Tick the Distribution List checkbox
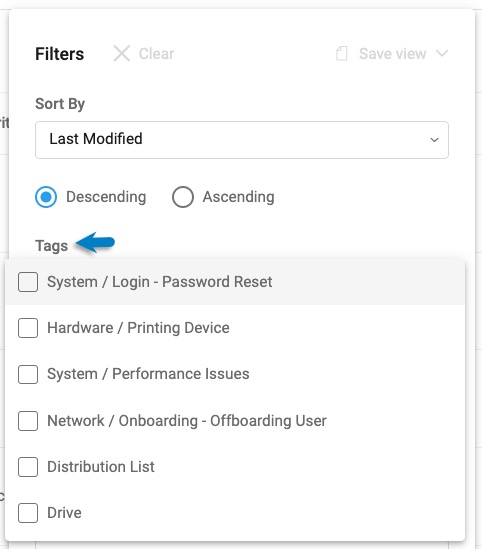 28,467
